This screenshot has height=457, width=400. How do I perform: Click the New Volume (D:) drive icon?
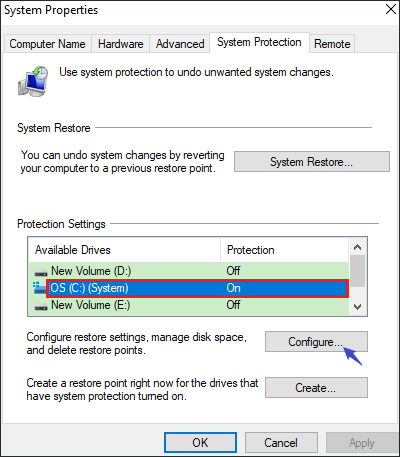click(41, 273)
